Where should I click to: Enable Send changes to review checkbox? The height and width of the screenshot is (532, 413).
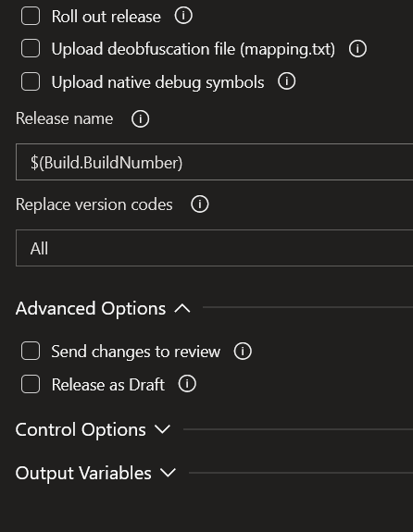(31, 351)
